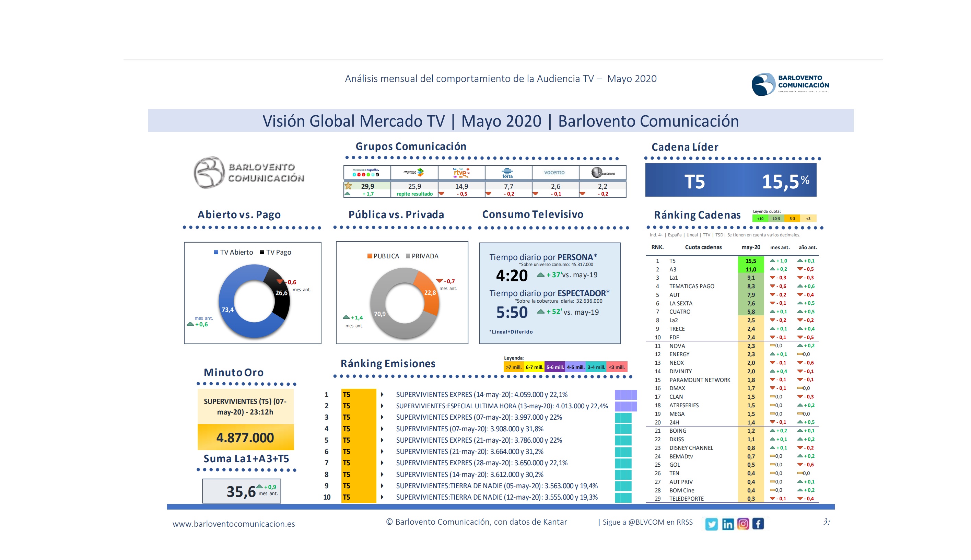Click the purple 5-6 mill. legend swatch
971x560 pixels.
point(555,367)
